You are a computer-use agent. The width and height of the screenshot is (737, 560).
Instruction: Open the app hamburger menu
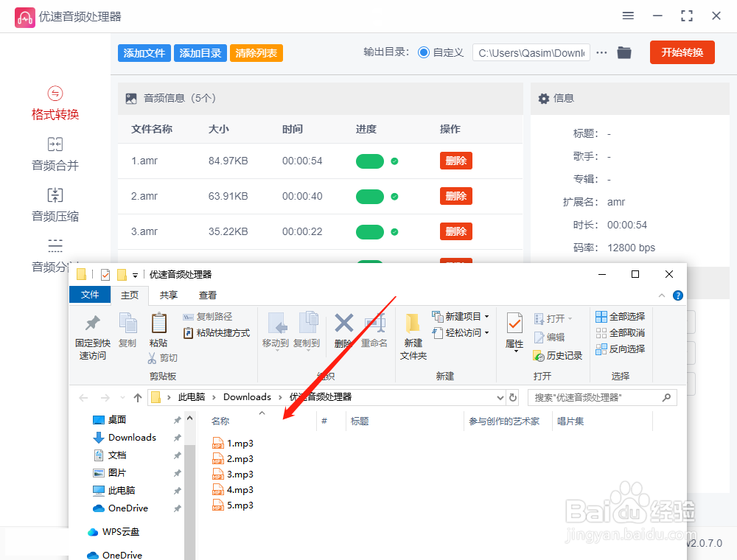point(628,15)
